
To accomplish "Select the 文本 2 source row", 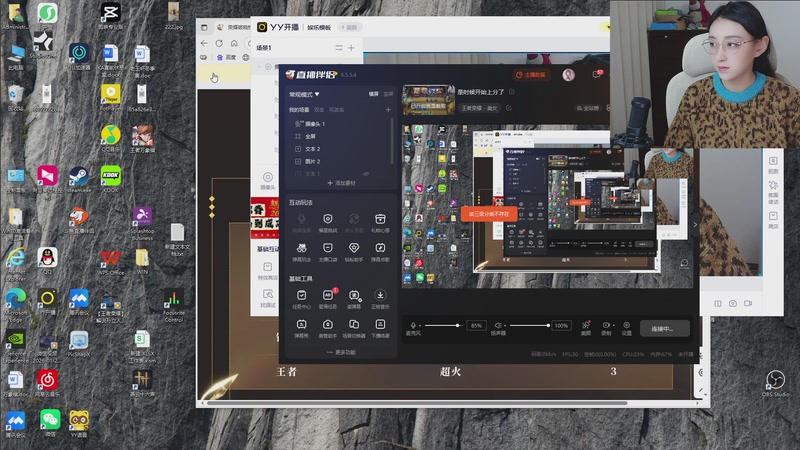I will tap(340, 149).
